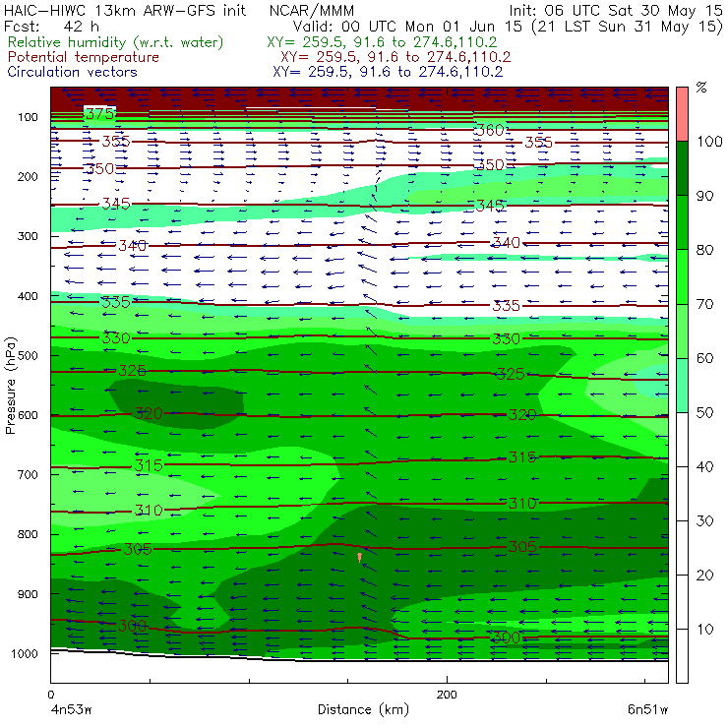This screenshot has height=728, width=728.
Task: Click the '4n53w' start coordinate label
Action: 71,709
